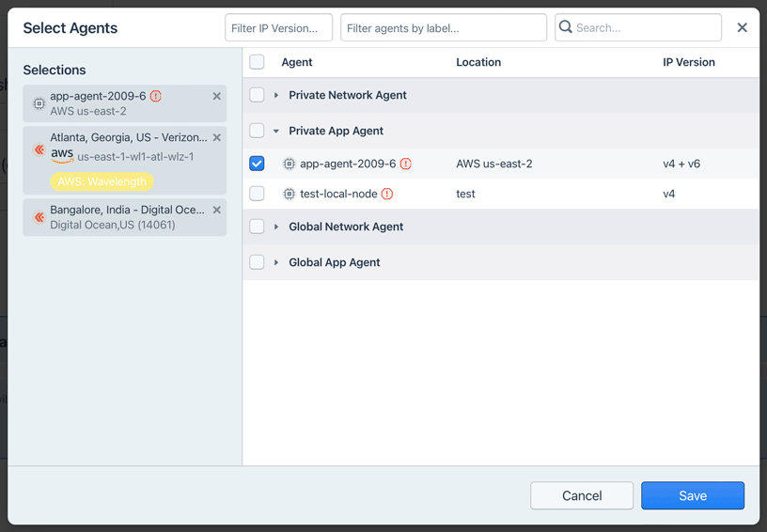The height and width of the screenshot is (532, 767).
Task: Remove app-agent-2009-6 from Selections
Action: pyautogui.click(x=217, y=96)
